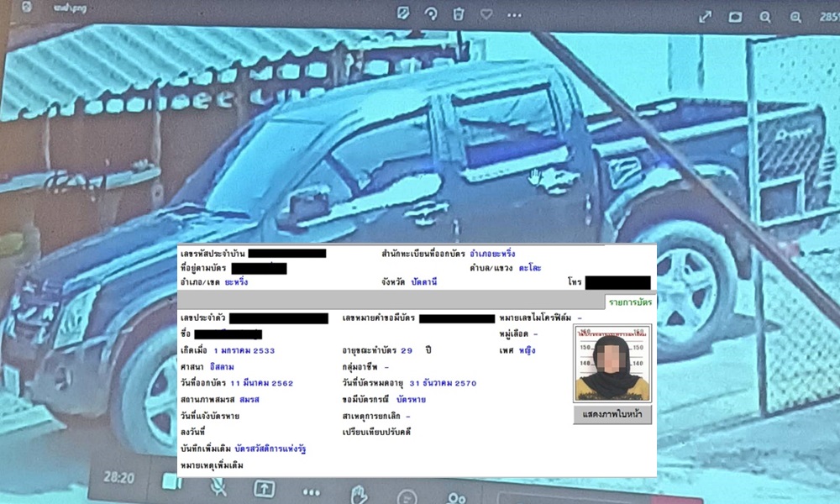Zoom out using the first magnifier icon
This screenshot has width=840, height=504.
tap(765, 16)
